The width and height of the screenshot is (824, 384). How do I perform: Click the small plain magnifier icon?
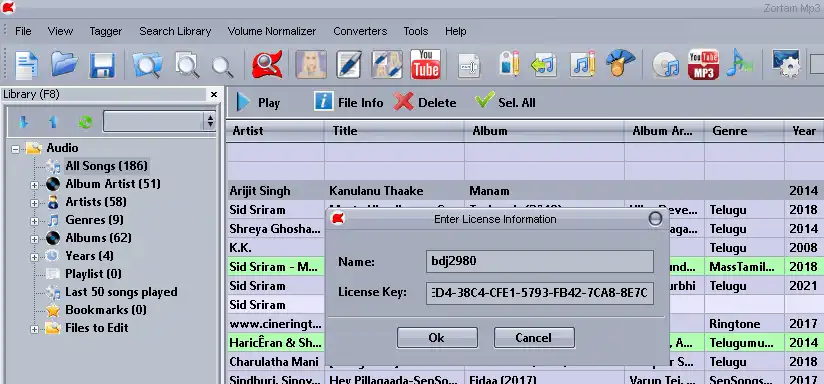223,67
